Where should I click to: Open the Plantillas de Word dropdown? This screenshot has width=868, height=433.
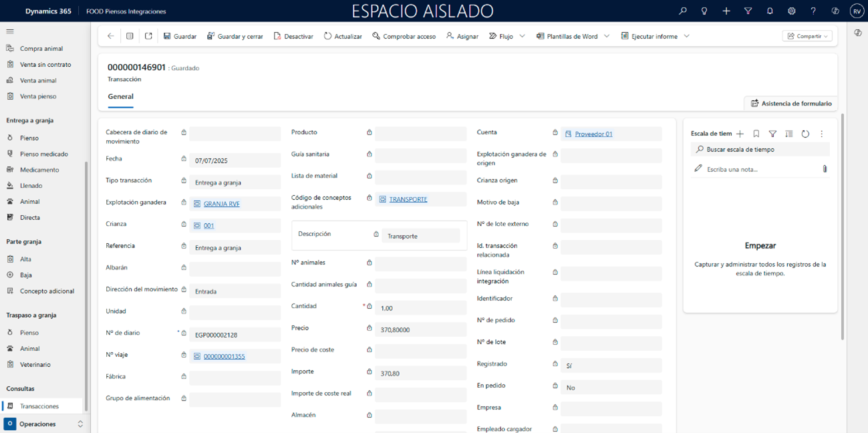point(606,36)
